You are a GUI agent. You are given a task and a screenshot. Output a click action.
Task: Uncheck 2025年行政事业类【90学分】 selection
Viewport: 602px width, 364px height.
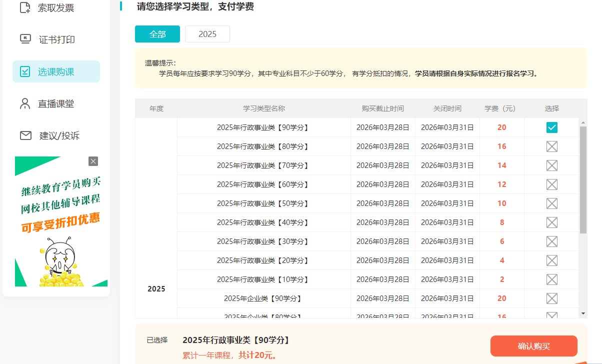coord(551,127)
